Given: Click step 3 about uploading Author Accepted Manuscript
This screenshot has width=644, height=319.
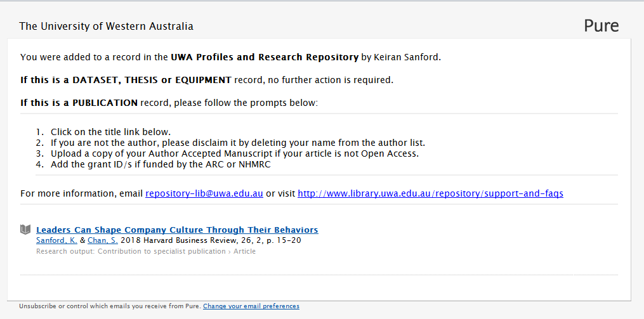Looking at the screenshot, I should (x=235, y=153).
